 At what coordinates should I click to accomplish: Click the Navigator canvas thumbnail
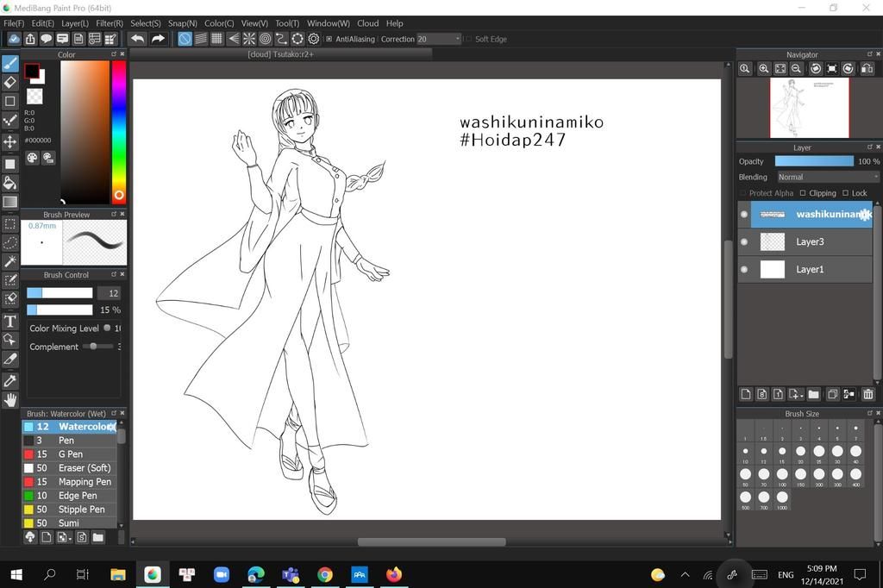click(x=809, y=108)
